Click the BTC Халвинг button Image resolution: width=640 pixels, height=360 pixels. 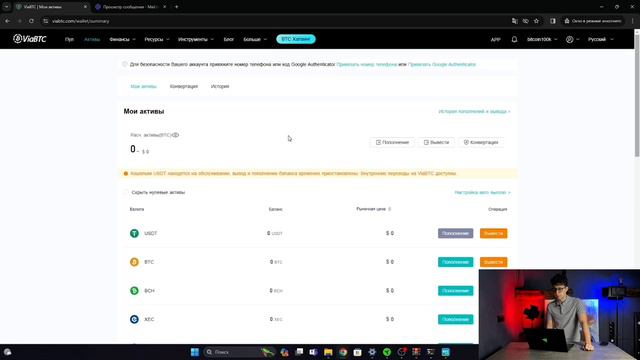(296, 39)
